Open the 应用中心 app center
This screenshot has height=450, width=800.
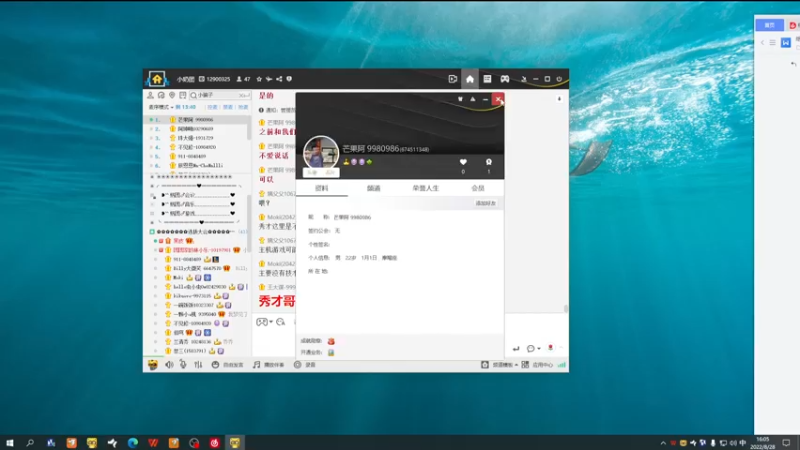(x=537, y=365)
